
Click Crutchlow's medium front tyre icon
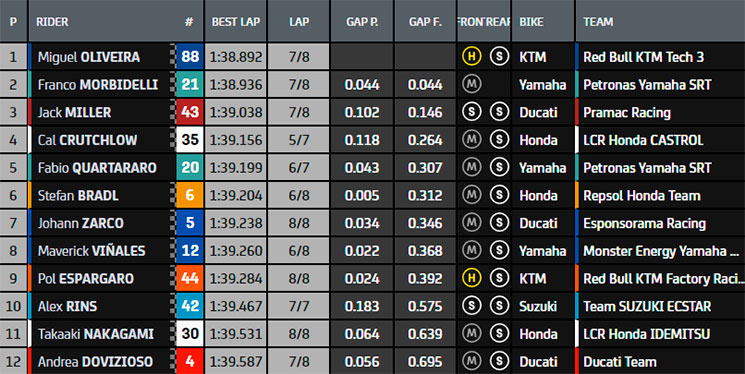[x=471, y=140]
